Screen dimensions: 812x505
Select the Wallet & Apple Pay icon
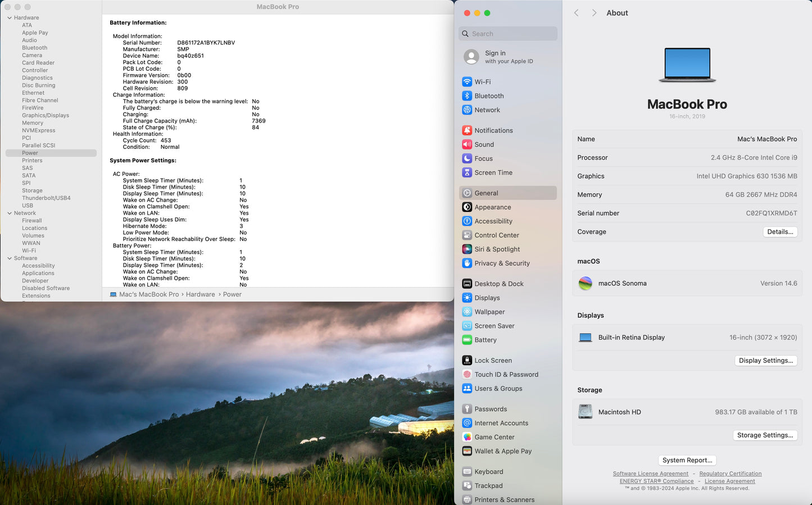467,451
